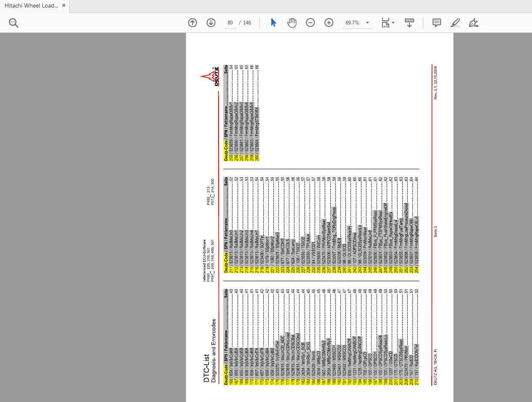Zoom out with the minus icon

[310, 23]
